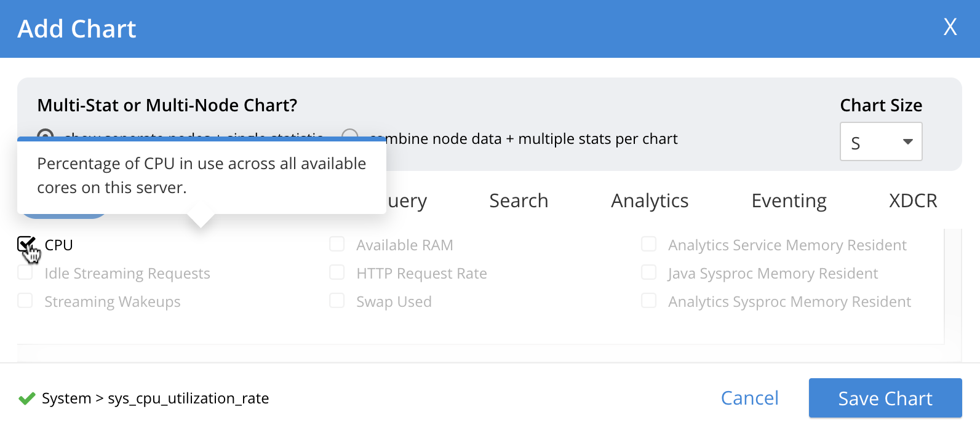Switch to the Eventing tab
This screenshot has width=980, height=428.
789,201
